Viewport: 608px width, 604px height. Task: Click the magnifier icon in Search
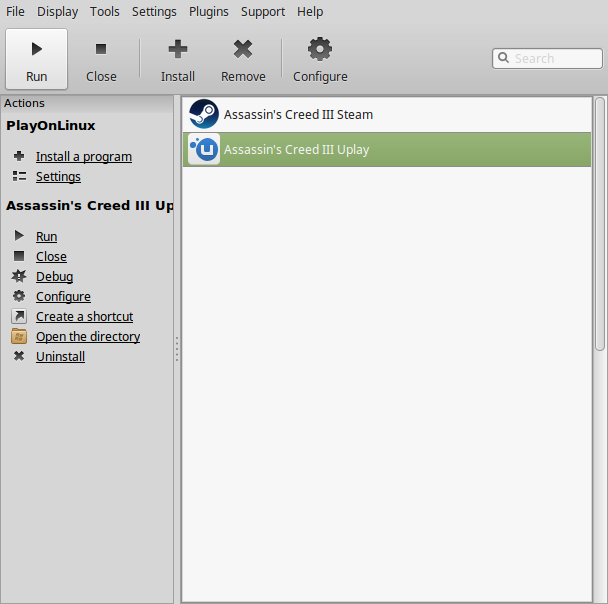[503, 58]
